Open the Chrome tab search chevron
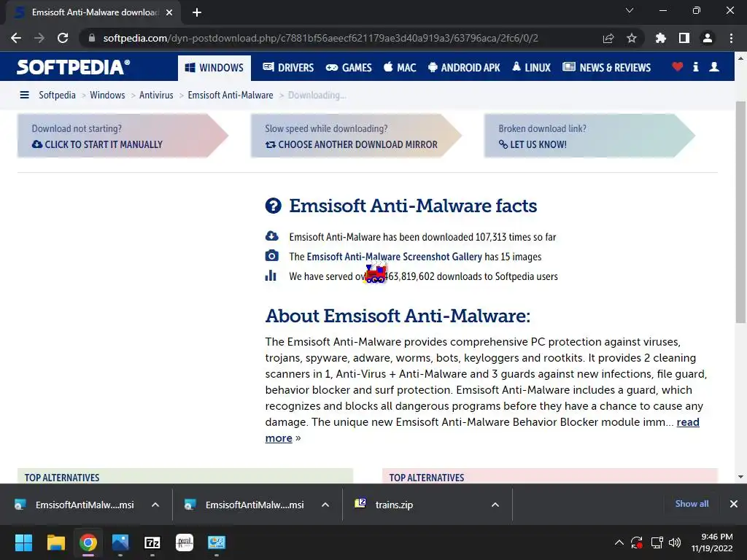Screen dimensions: 747x560 [x=630, y=10]
